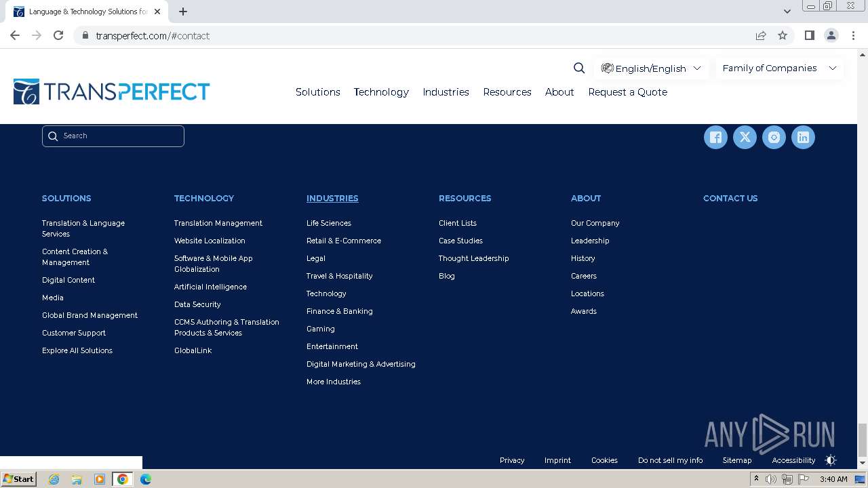
Task: Show hidden tray icons arrow
Action: (756, 479)
